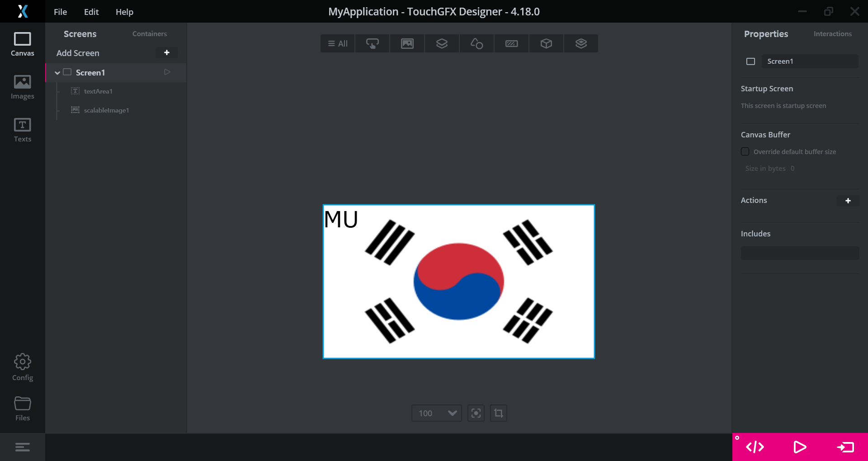Screen dimensions: 868x461
Task: Minimize the TouchGFX Designer window
Action: (x=802, y=11)
